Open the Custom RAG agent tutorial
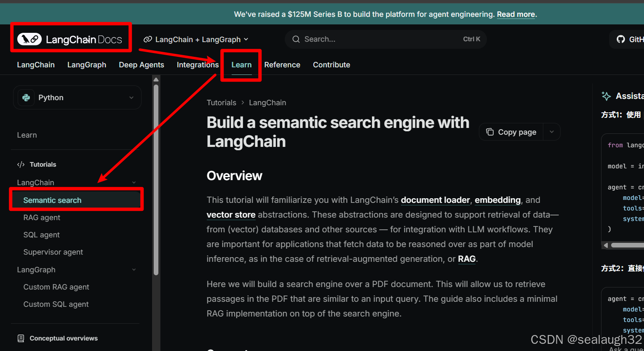Screen dimensions: 644x351 point(56,287)
